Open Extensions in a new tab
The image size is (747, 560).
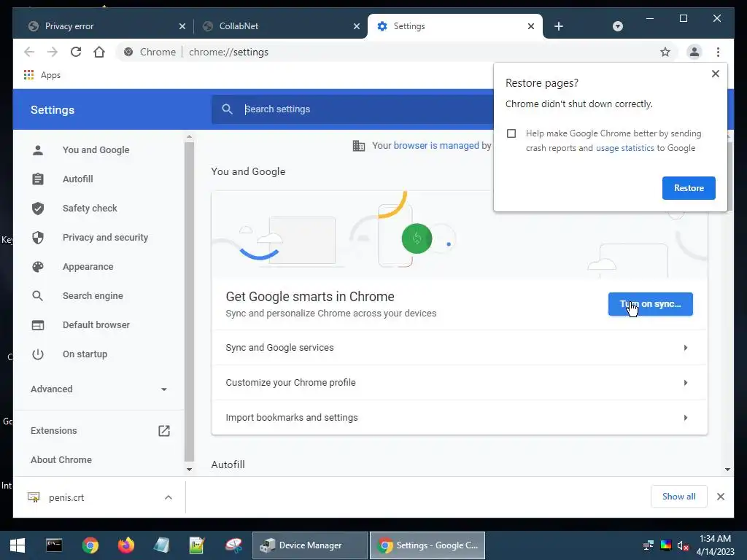pos(99,430)
